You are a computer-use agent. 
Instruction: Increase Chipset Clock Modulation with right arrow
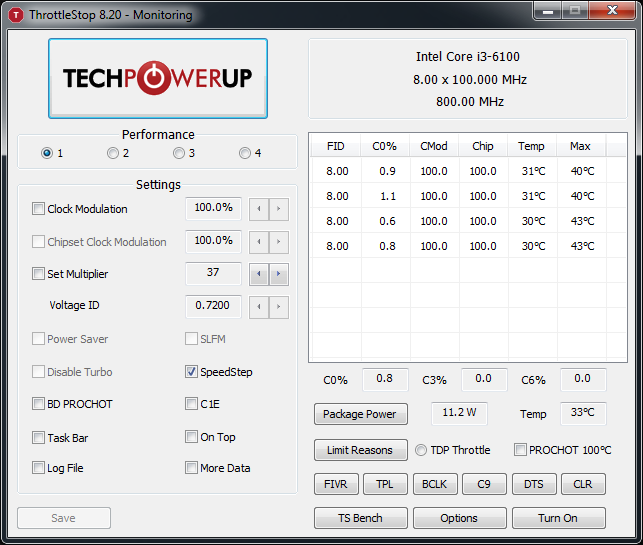click(x=279, y=242)
